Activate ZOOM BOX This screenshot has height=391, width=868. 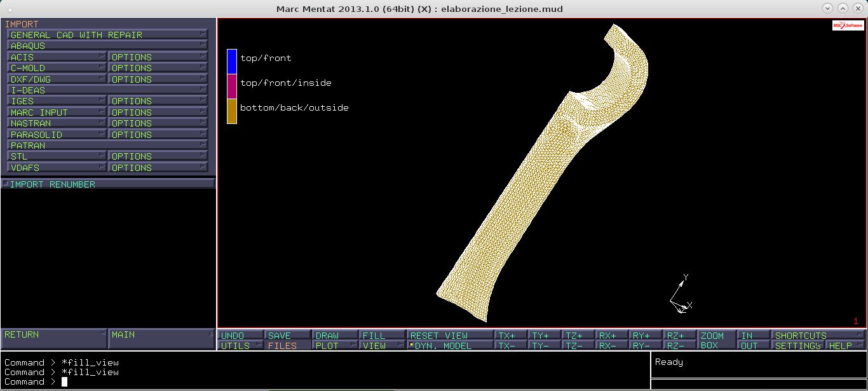click(x=717, y=340)
